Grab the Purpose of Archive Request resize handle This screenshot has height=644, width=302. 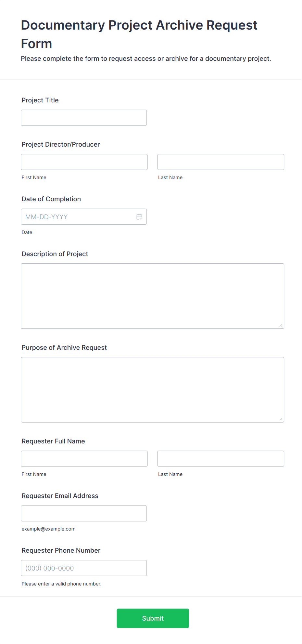281,419
